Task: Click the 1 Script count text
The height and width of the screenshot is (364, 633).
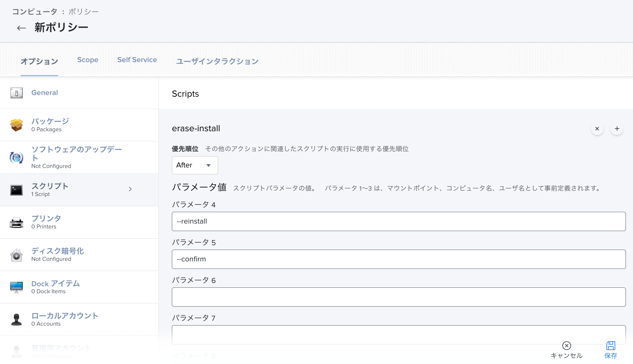Action: click(x=41, y=194)
